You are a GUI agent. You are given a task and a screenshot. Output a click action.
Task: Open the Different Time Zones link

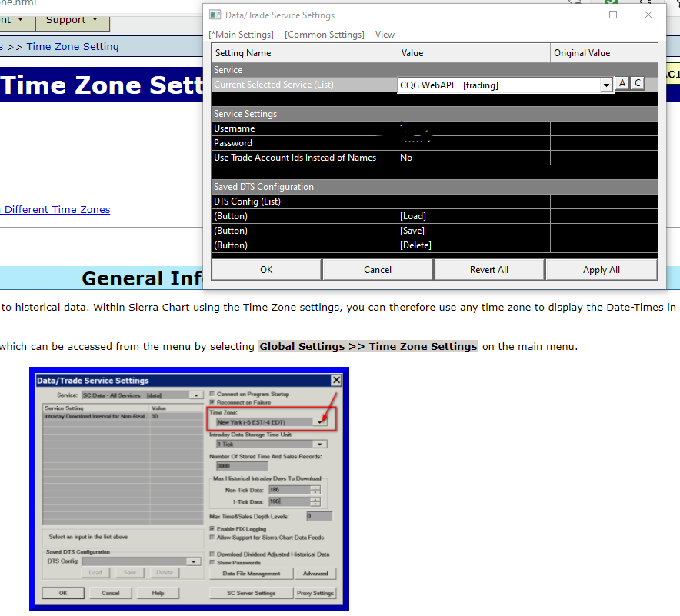(55, 209)
